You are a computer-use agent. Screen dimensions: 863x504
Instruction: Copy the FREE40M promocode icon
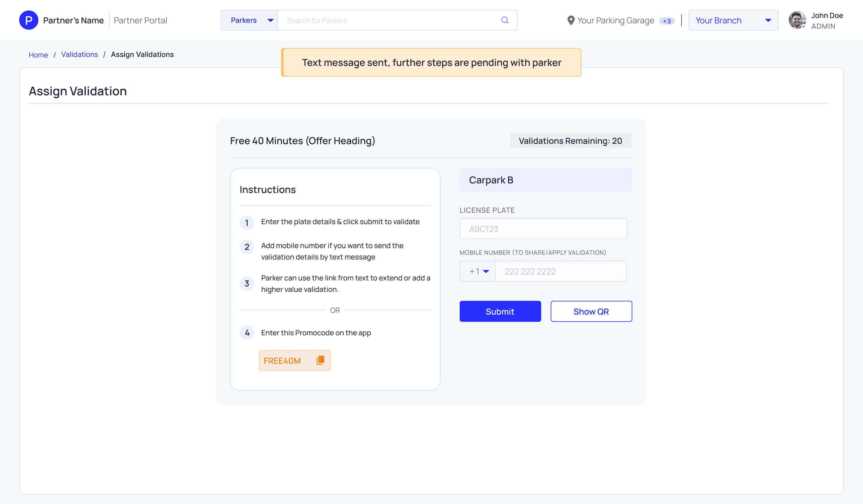(320, 360)
